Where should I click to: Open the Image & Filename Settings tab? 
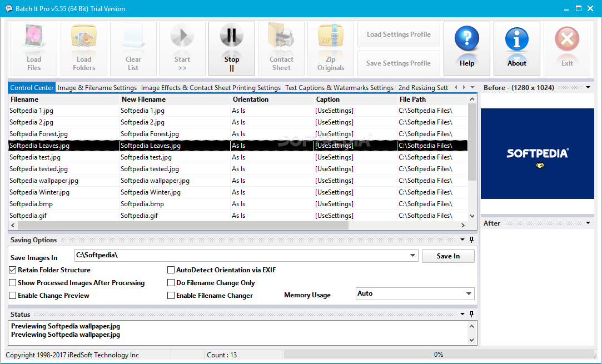coord(97,88)
